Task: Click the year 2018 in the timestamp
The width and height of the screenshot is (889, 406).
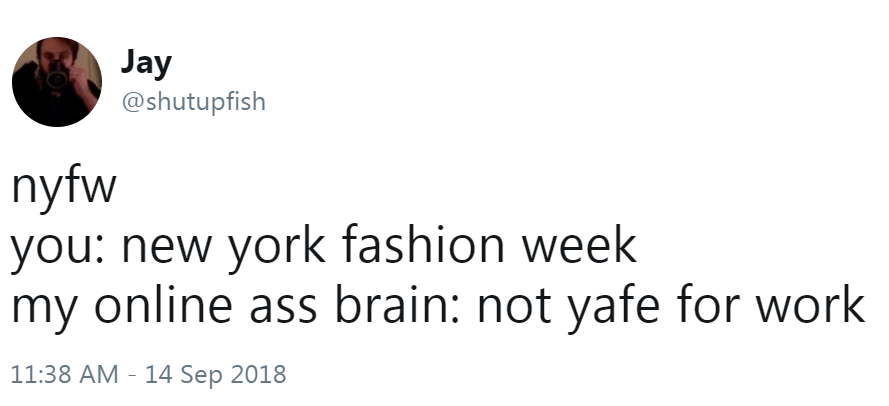Action: (x=258, y=376)
